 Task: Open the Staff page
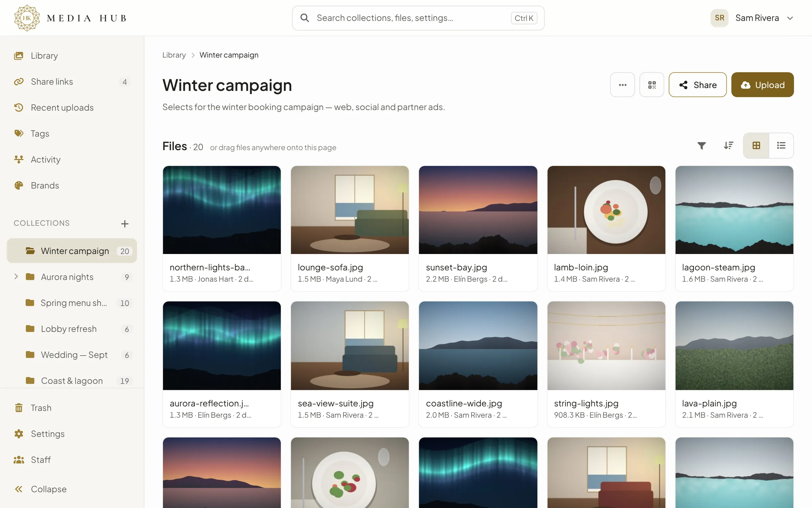point(72,460)
